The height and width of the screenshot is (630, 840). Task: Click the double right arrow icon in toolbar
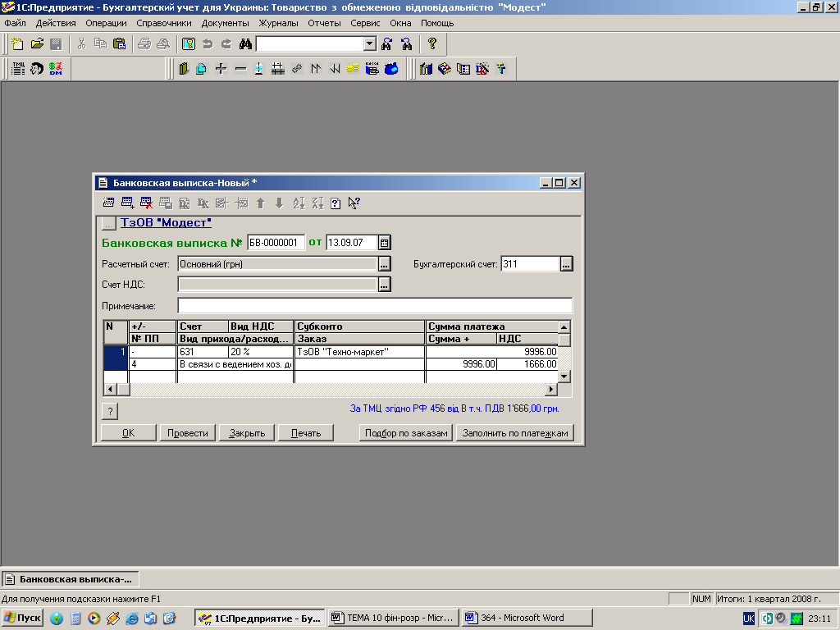pyautogui.click(x=316, y=69)
